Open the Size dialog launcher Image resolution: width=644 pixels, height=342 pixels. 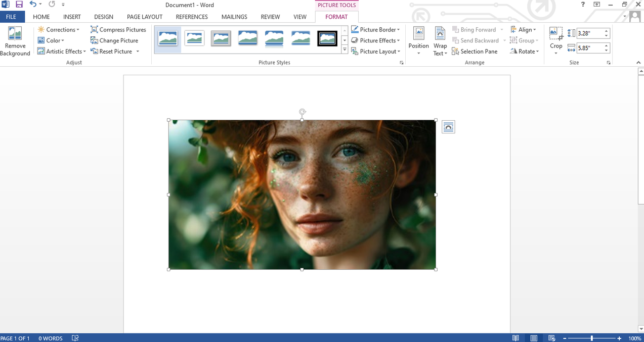(609, 63)
